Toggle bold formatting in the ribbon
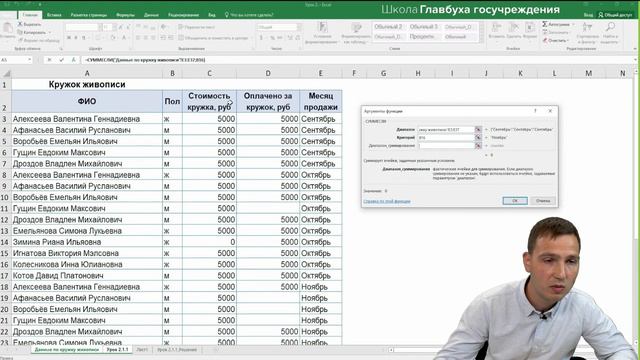Viewport: 640px width, 360px height. click(69, 38)
